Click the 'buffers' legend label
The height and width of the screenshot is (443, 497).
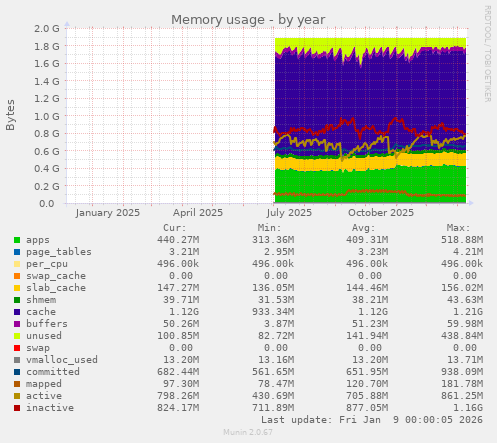(47, 324)
